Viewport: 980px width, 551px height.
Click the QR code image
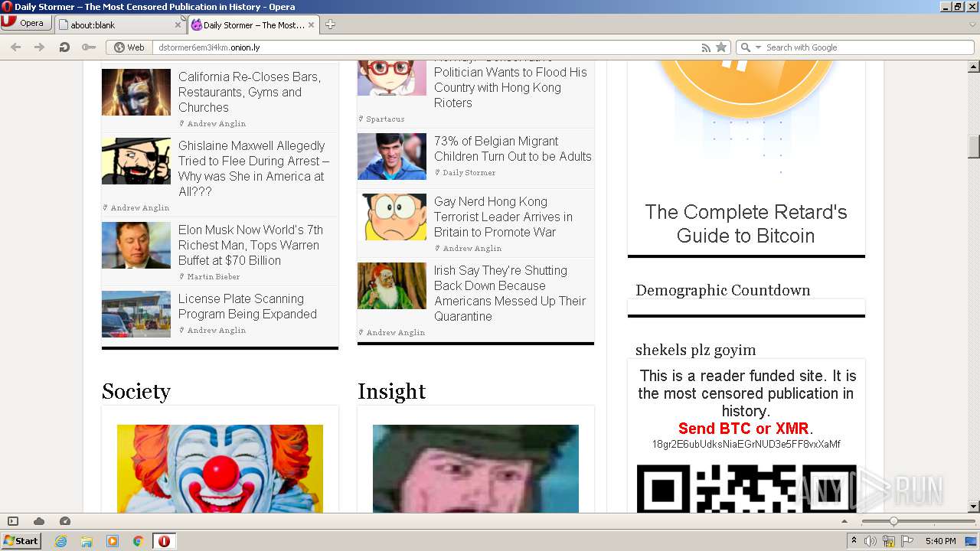pos(746,488)
